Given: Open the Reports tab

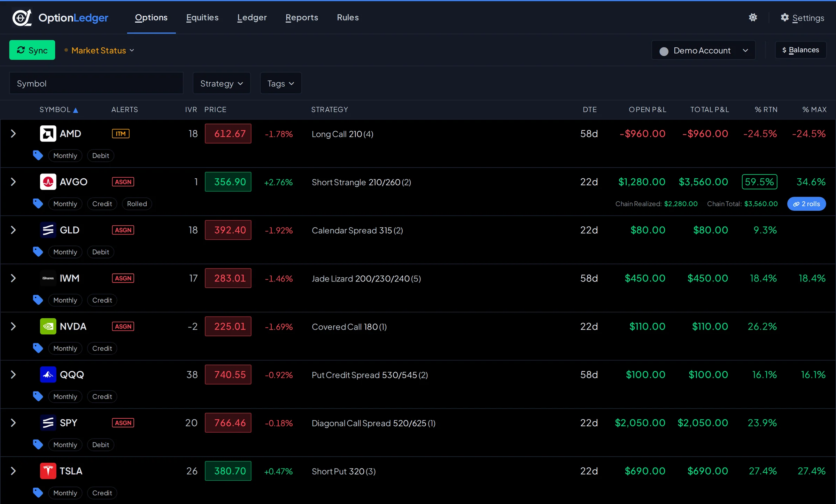Looking at the screenshot, I should 302,17.
